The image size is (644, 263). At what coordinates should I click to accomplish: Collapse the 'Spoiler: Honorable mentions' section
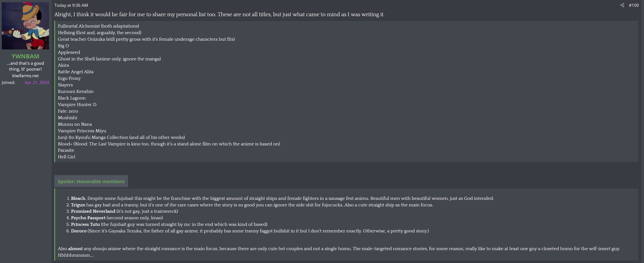91,182
